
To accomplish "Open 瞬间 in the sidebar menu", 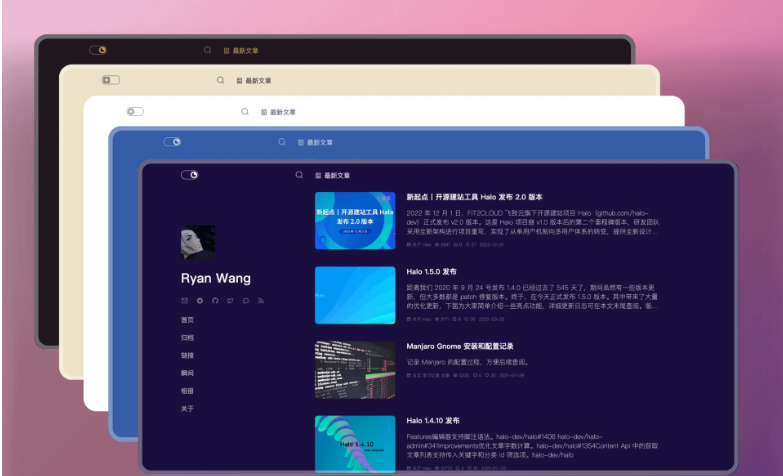I will point(187,373).
